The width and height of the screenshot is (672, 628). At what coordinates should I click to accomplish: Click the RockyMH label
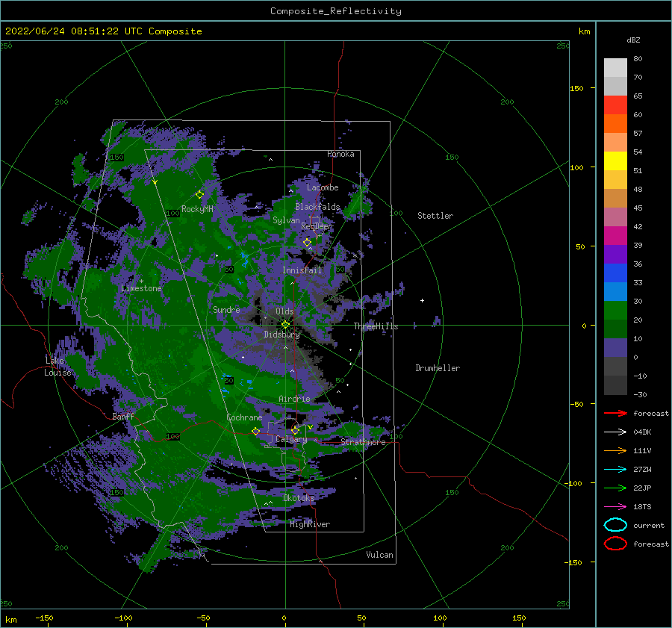click(x=197, y=209)
